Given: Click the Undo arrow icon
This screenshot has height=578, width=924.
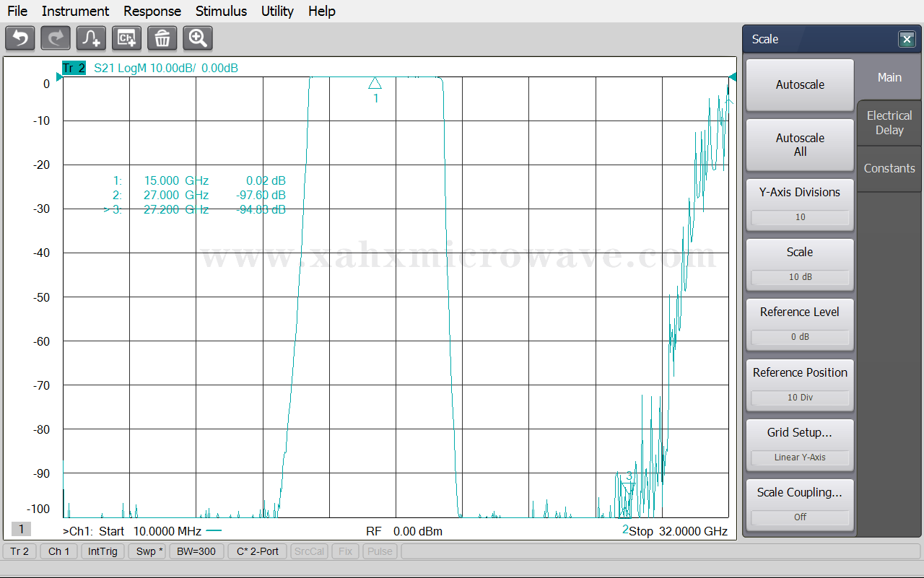Looking at the screenshot, I should click(20, 38).
